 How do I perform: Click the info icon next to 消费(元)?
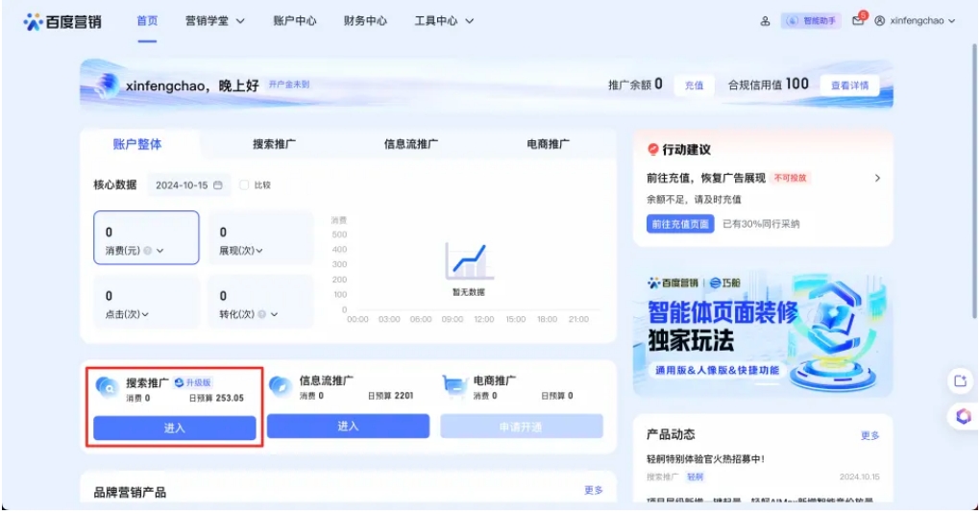point(148,251)
